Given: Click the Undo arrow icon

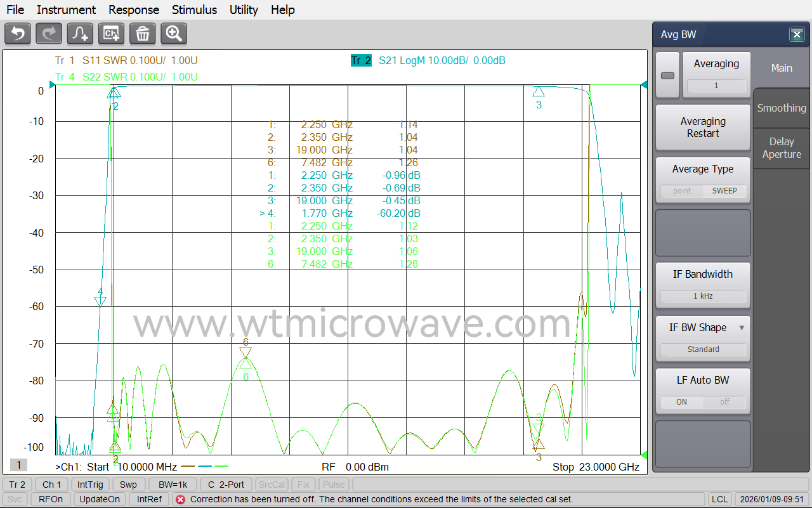Looking at the screenshot, I should pyautogui.click(x=17, y=33).
